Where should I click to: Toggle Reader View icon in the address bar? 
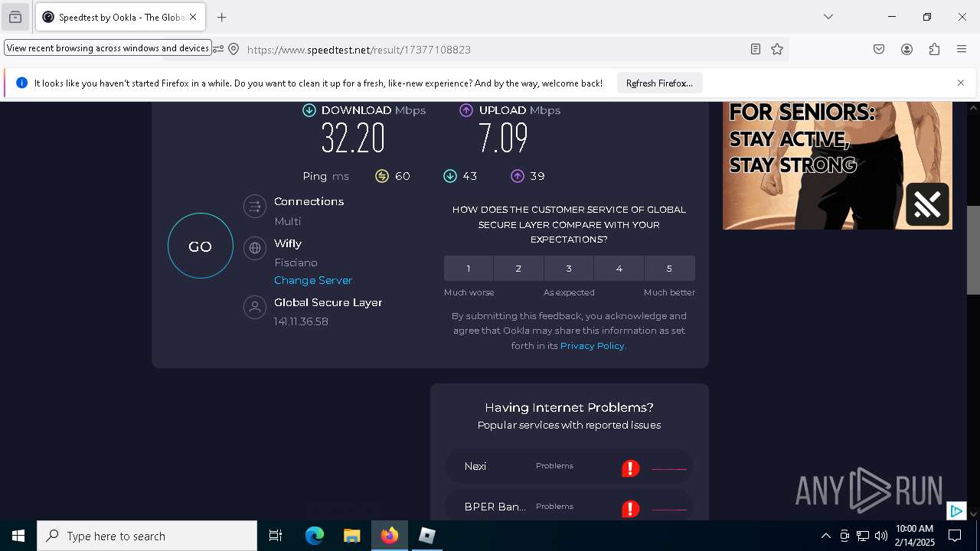756,49
